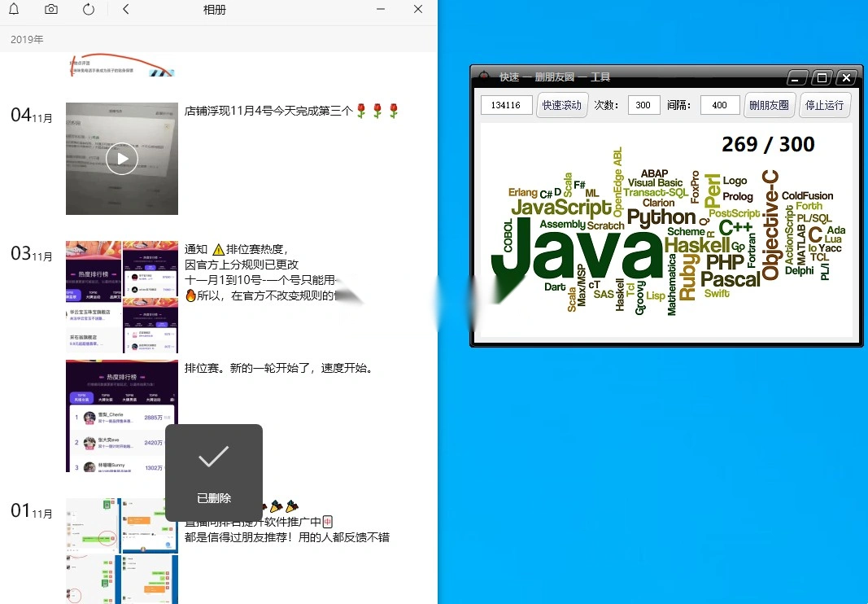Click the 269 / 300 progress counter
Image resolution: width=868 pixels, height=604 pixels.
(767, 144)
